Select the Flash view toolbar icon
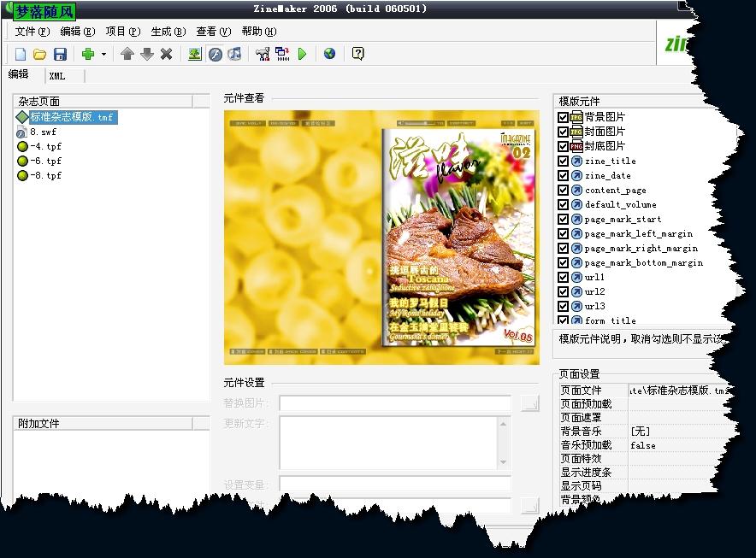Screen dimensions: 756x558 pyautogui.click(x=215, y=54)
